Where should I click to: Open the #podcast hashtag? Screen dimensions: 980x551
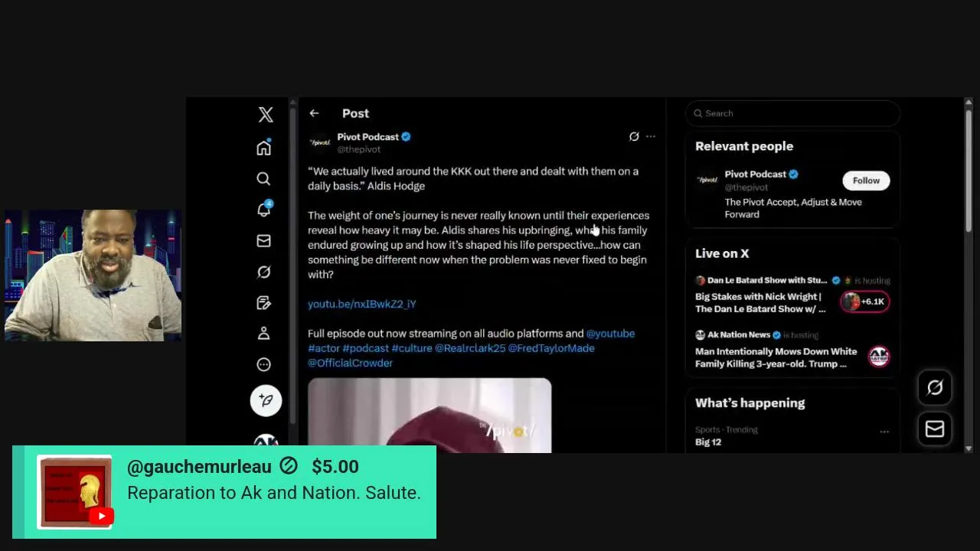coord(366,348)
